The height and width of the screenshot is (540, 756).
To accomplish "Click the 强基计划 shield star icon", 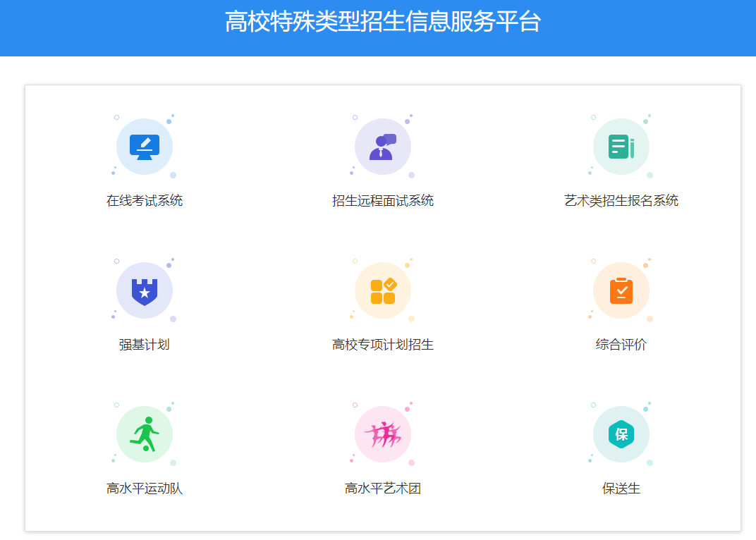I will (145, 290).
